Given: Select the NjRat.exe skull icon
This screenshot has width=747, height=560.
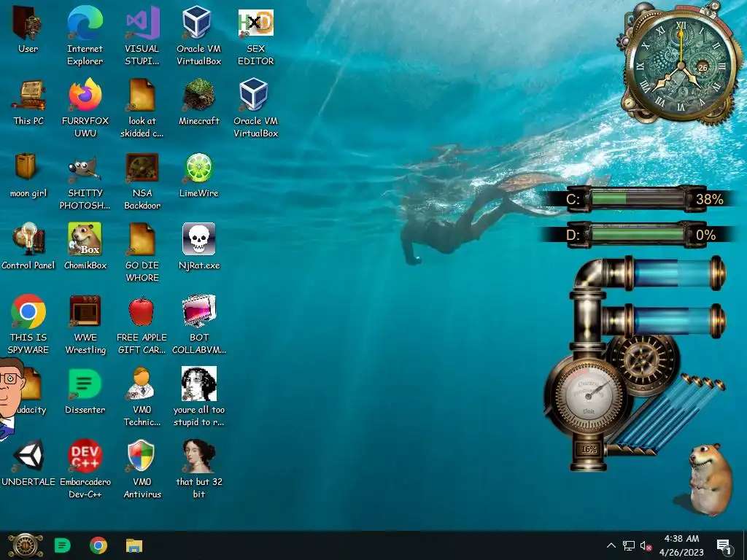Looking at the screenshot, I should pos(199,246).
